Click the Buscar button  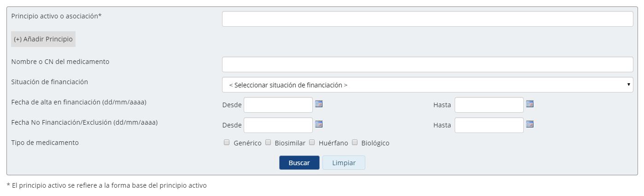(299, 163)
